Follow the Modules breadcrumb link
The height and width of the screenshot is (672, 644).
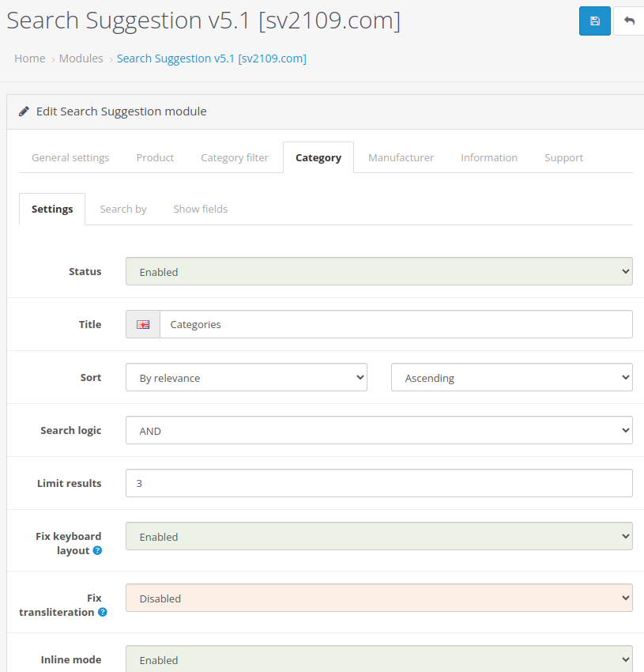point(81,59)
